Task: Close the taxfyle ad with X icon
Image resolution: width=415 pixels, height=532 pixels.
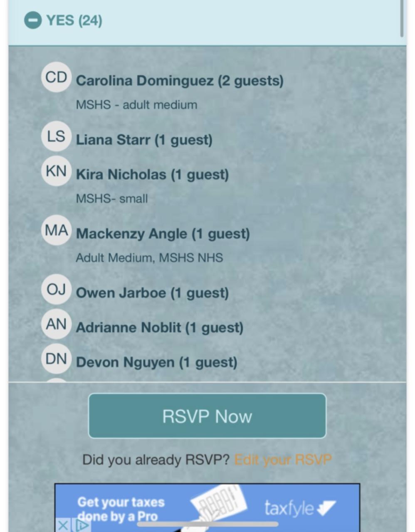Action: 63,525
